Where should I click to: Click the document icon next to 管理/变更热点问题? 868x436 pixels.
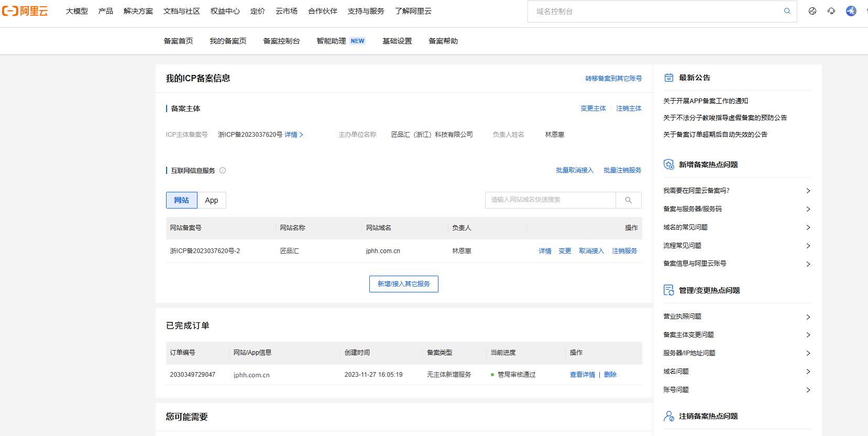(669, 290)
